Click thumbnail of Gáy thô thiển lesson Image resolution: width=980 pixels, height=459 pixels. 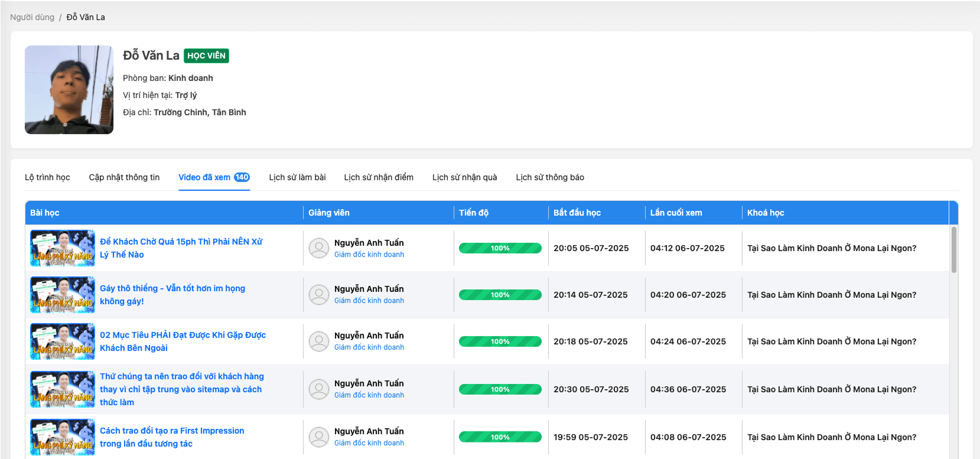pyautogui.click(x=63, y=295)
